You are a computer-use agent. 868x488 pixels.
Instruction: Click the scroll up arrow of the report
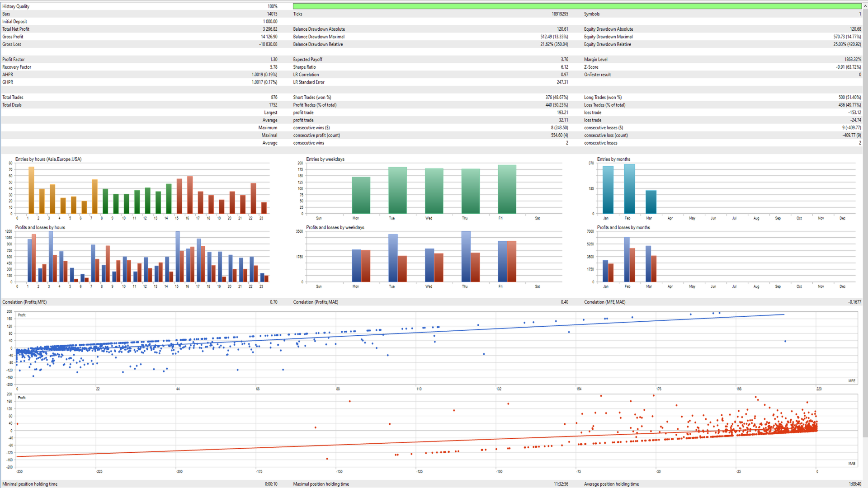click(865, 6)
